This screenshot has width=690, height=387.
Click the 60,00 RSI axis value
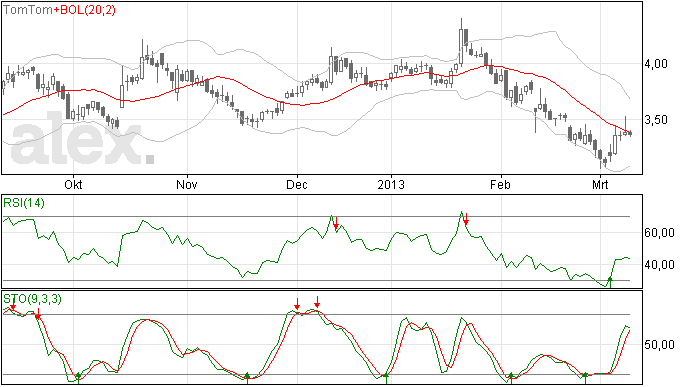point(659,232)
